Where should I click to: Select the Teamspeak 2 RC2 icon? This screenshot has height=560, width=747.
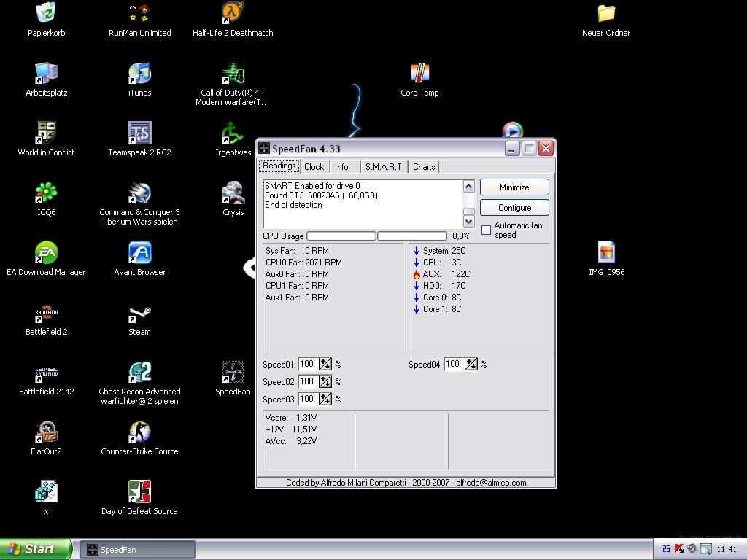[x=139, y=133]
